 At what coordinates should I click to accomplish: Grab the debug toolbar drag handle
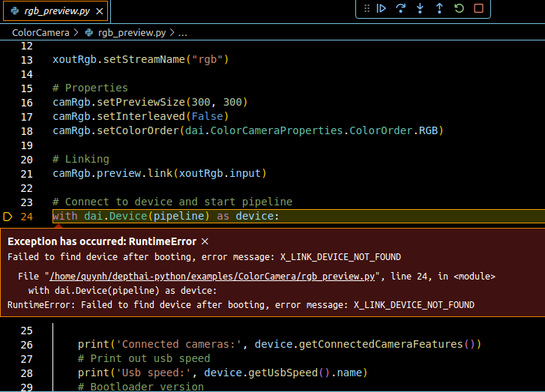click(x=366, y=9)
